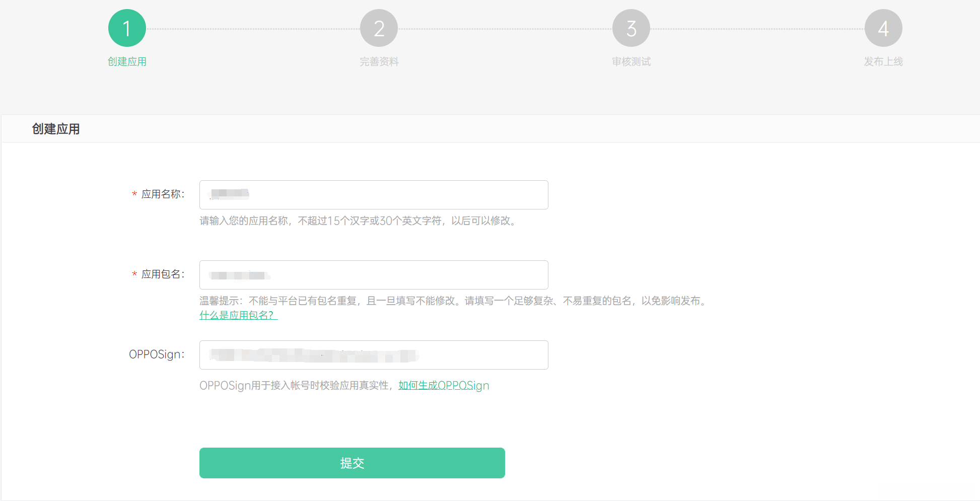Click the OPPOSign input field
This screenshot has width=980, height=501.
[x=373, y=355]
